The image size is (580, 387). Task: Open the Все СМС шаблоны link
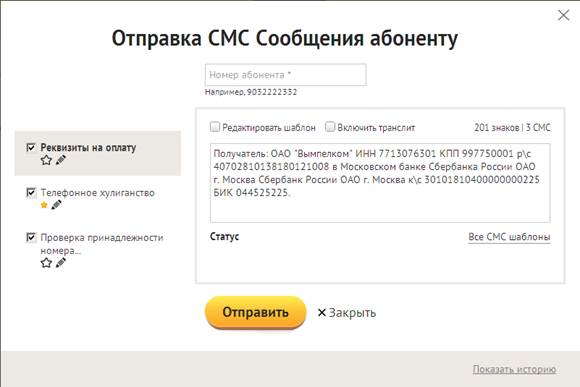click(x=509, y=237)
